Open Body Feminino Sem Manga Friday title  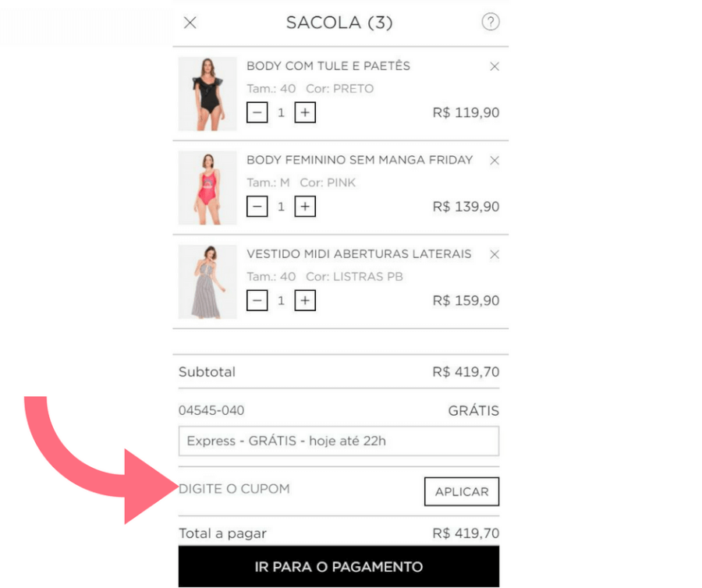point(360,161)
